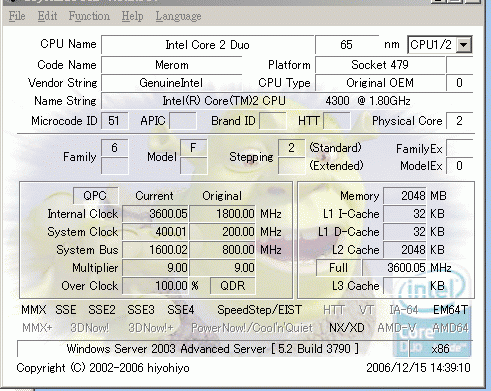Click the Memory value 2048 MB
Image resolution: width=491 pixels, height=391 pixels.
pyautogui.click(x=405, y=196)
